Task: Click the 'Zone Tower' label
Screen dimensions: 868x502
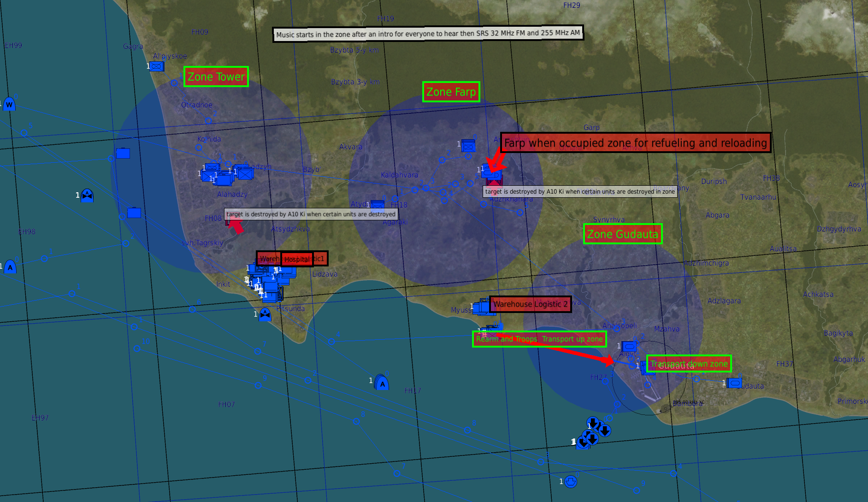Action: point(216,77)
